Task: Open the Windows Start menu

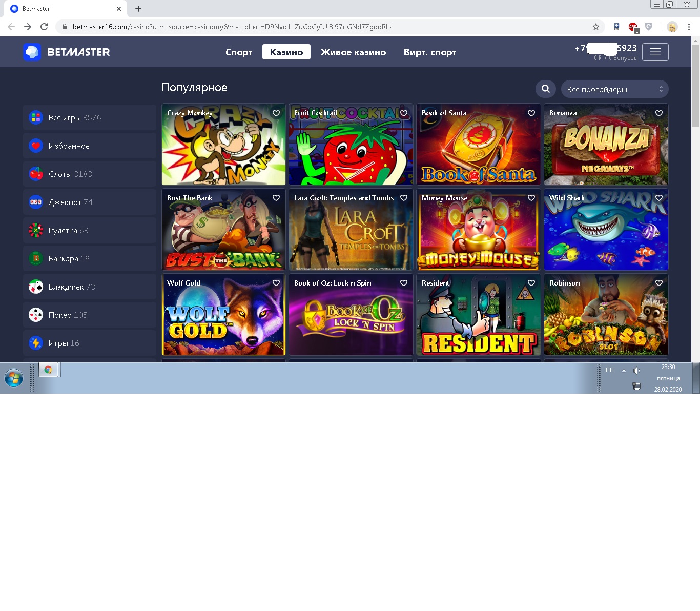Action: 14,378
